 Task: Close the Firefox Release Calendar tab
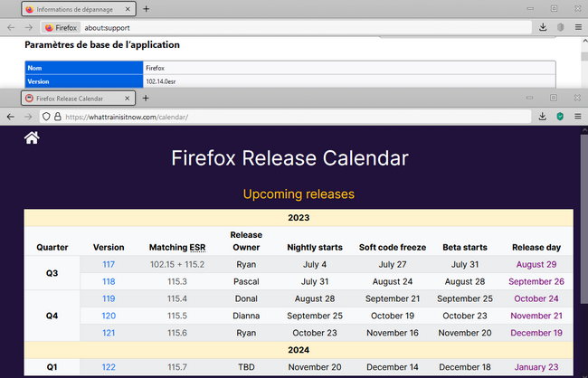coord(128,99)
